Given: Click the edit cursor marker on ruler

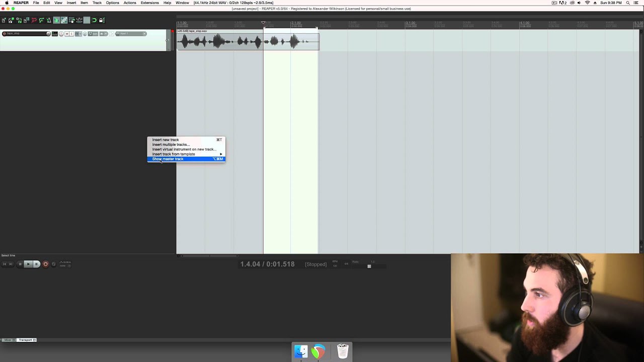Looking at the screenshot, I should click(x=263, y=23).
